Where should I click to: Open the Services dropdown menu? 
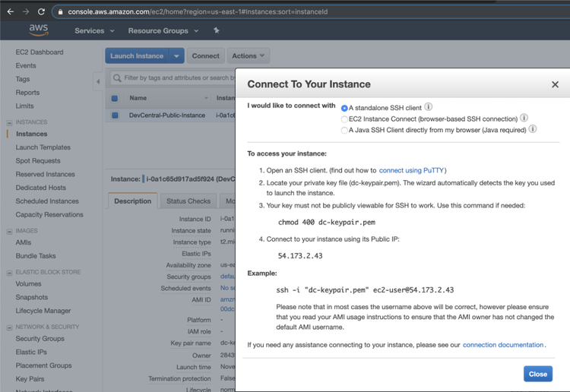point(94,31)
